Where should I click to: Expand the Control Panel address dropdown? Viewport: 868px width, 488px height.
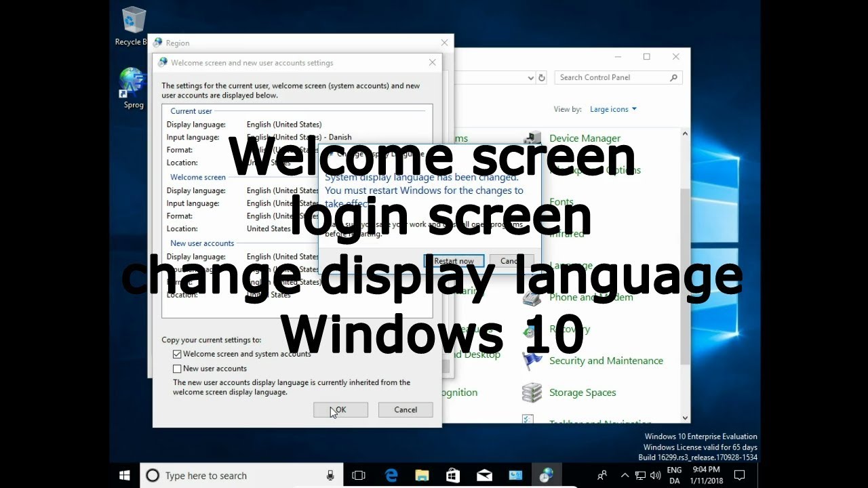[530, 77]
